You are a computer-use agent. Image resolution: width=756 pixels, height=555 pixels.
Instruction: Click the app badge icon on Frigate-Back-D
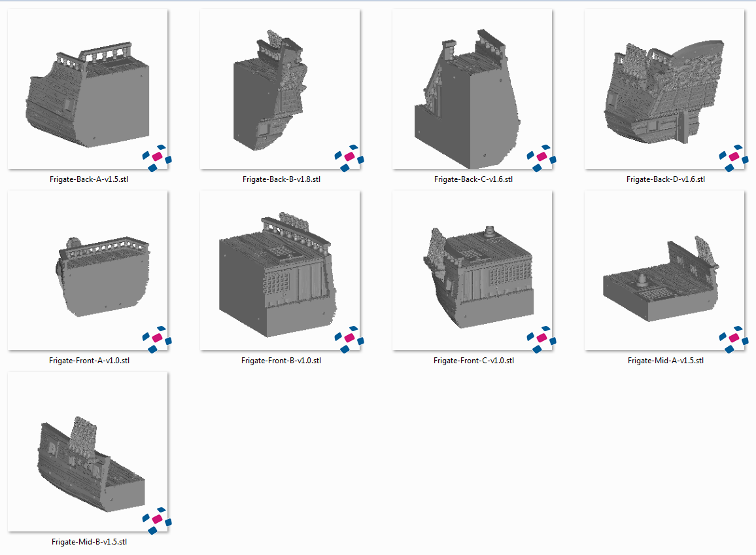pyautogui.click(x=733, y=158)
